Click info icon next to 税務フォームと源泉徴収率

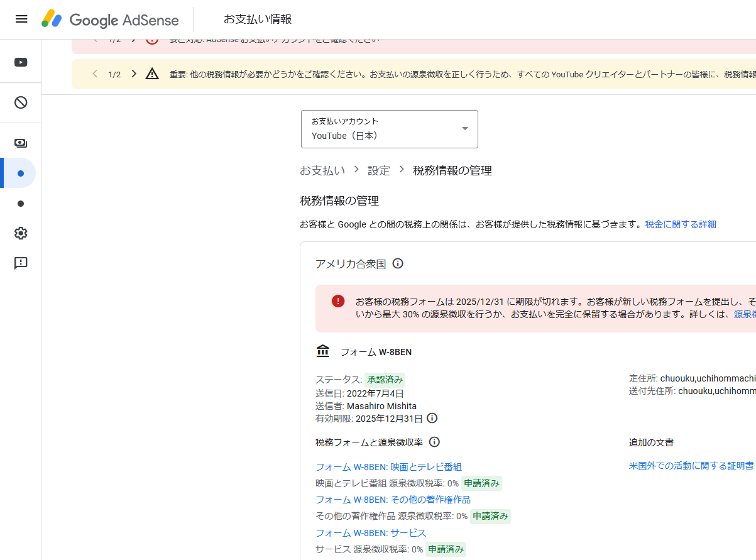tap(434, 442)
